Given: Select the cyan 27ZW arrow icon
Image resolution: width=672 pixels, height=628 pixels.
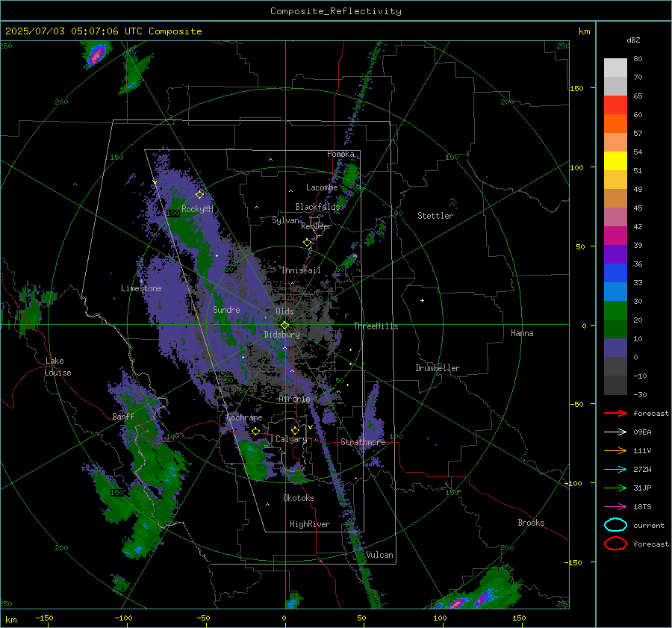Looking at the screenshot, I should click(615, 470).
